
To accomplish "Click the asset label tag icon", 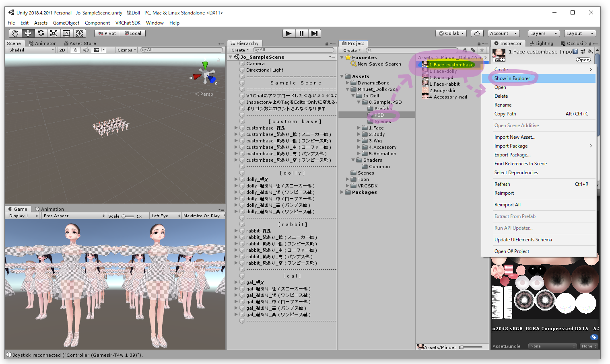I will [594, 337].
